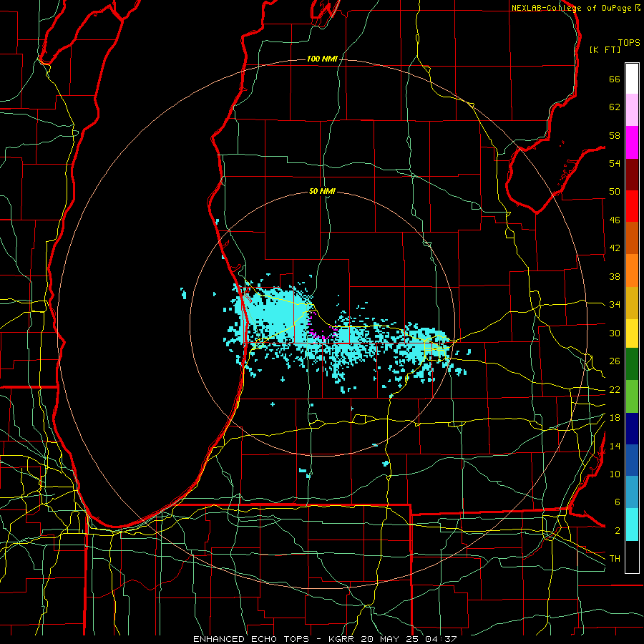Click the black TH threshold swatch
644x644 pixels.
click(x=632, y=557)
